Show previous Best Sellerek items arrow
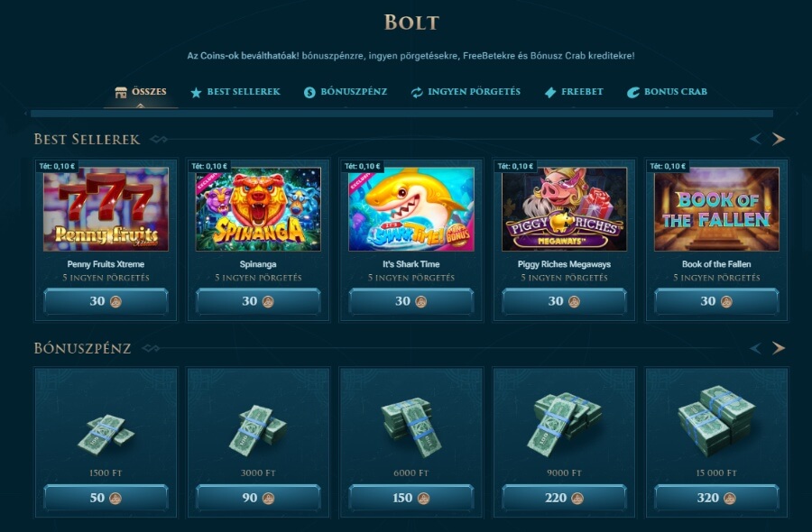 pos(755,139)
